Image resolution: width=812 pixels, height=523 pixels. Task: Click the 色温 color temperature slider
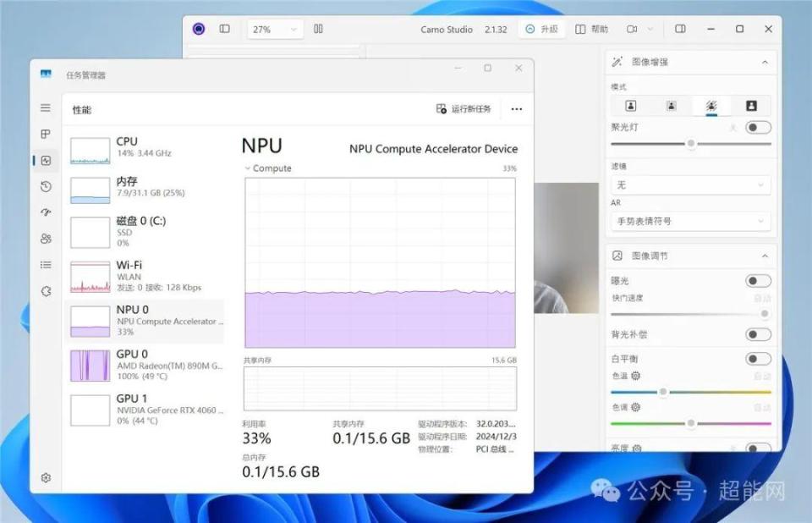(x=690, y=392)
